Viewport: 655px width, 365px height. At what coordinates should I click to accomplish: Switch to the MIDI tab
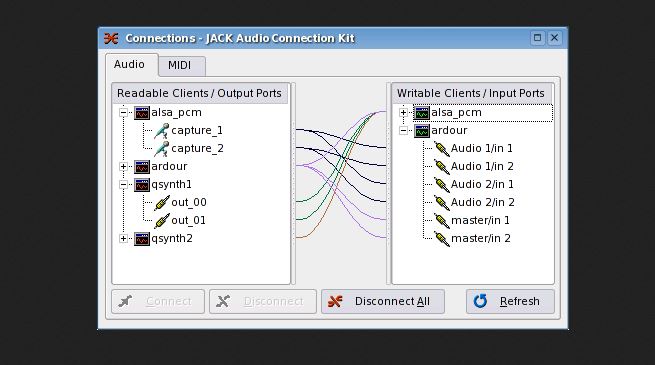(182, 66)
